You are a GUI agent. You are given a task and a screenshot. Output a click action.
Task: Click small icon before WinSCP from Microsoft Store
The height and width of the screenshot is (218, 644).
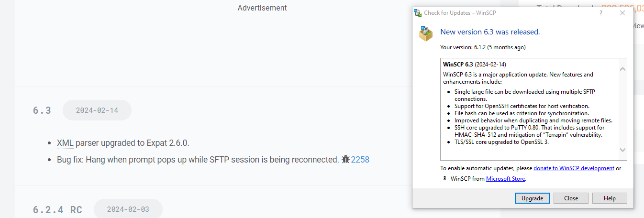pos(445,178)
